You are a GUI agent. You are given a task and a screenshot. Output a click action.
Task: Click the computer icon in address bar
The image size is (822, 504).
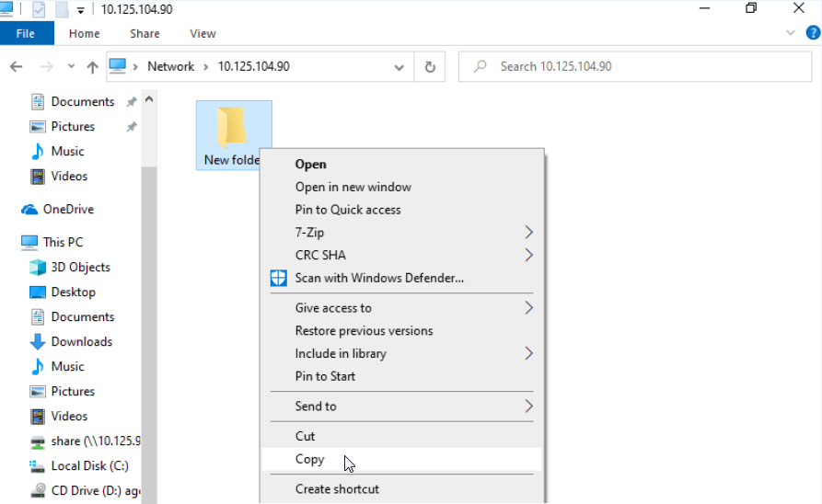pos(118,66)
